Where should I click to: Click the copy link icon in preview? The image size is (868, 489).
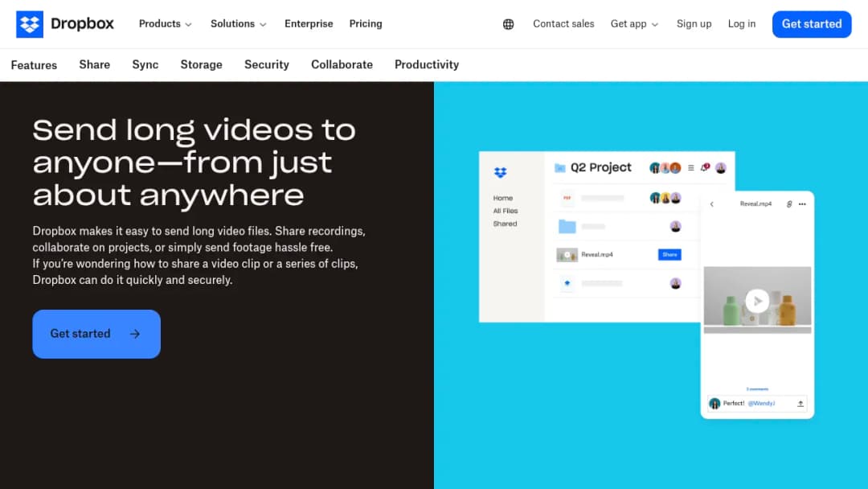[789, 204]
